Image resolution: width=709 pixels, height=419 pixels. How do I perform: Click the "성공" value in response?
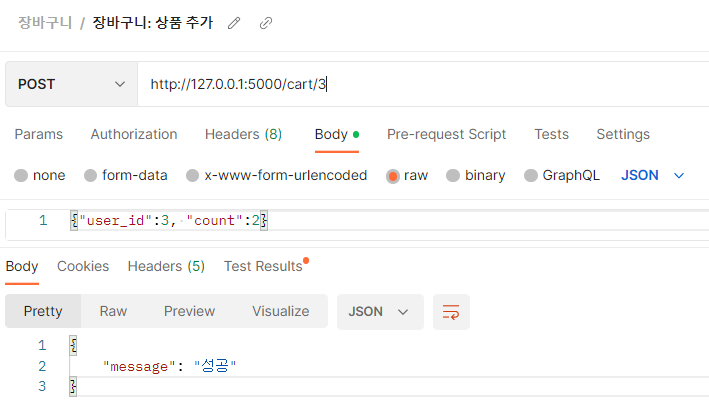coord(215,366)
